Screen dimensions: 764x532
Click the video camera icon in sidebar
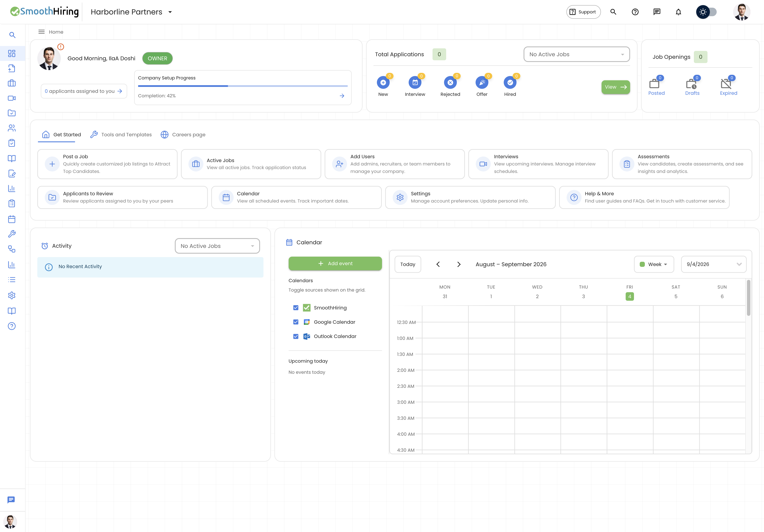point(12,98)
